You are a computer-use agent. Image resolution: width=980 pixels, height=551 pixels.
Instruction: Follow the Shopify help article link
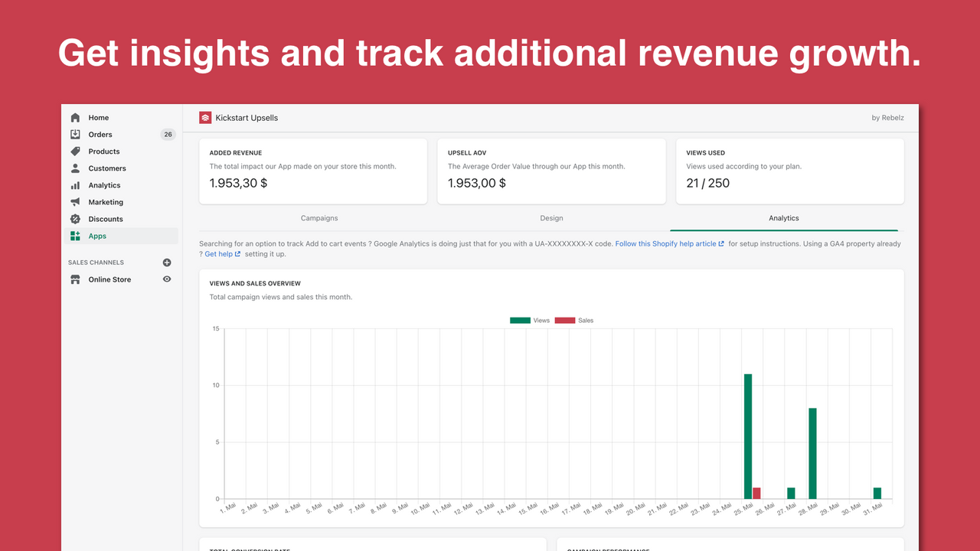[667, 243]
